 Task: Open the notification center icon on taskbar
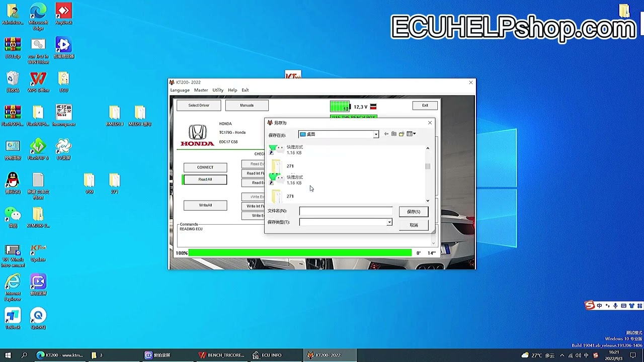pos(633,355)
